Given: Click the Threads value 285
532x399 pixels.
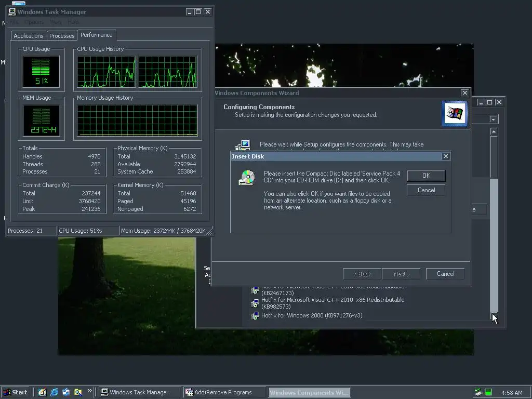Looking at the screenshot, I should [96, 164].
